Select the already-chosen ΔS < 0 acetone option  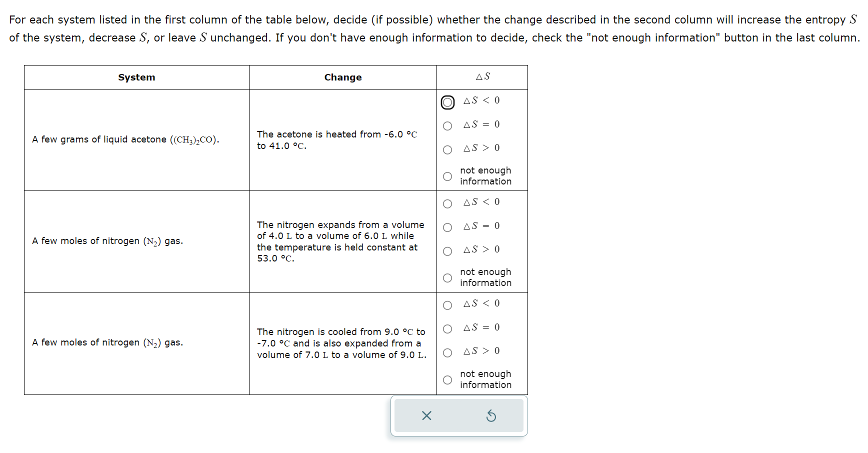pyautogui.click(x=447, y=102)
